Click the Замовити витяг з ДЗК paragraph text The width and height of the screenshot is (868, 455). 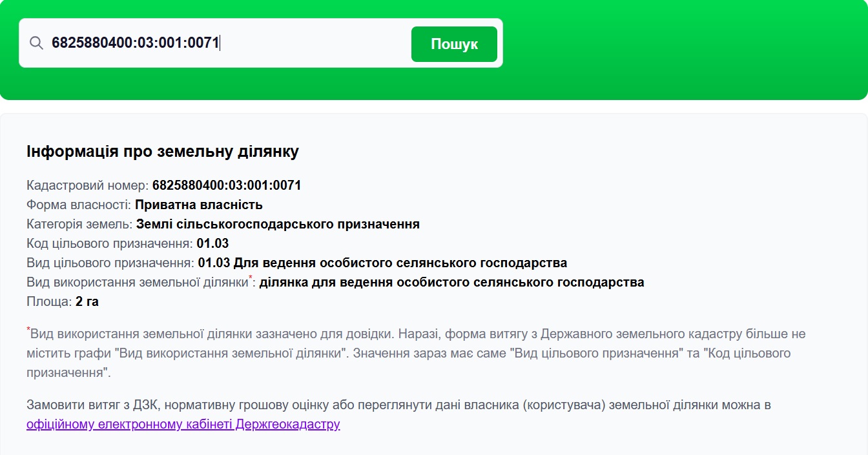(x=398, y=405)
